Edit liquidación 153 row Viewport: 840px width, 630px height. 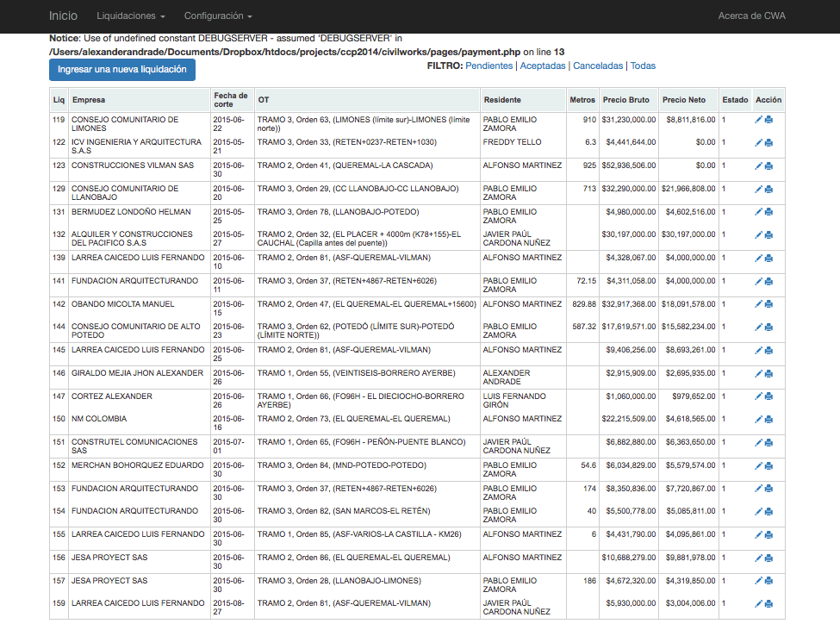click(x=758, y=489)
